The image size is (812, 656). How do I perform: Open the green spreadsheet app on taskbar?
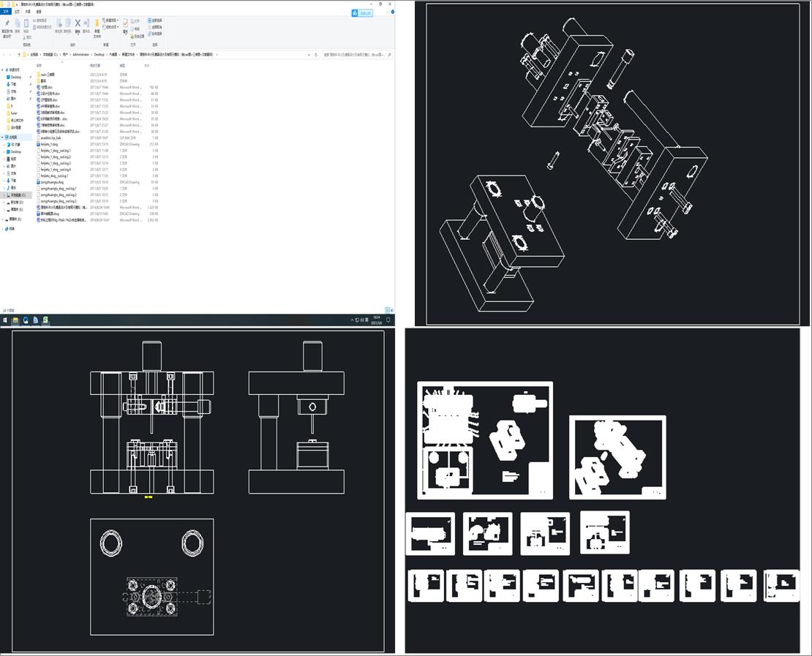pos(45,320)
